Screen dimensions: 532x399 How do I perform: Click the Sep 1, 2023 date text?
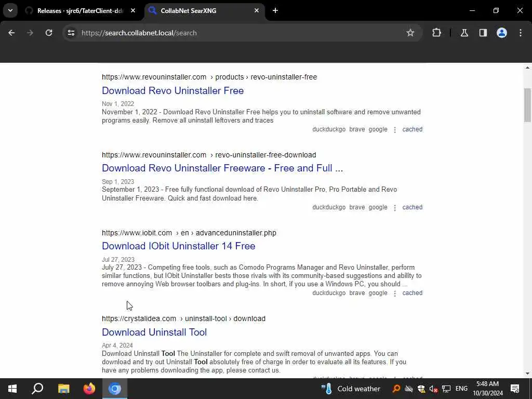pos(118,182)
